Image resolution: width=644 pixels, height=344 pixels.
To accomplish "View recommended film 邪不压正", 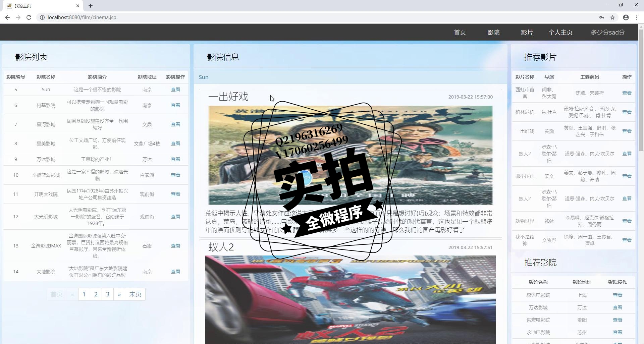I will point(627,176).
